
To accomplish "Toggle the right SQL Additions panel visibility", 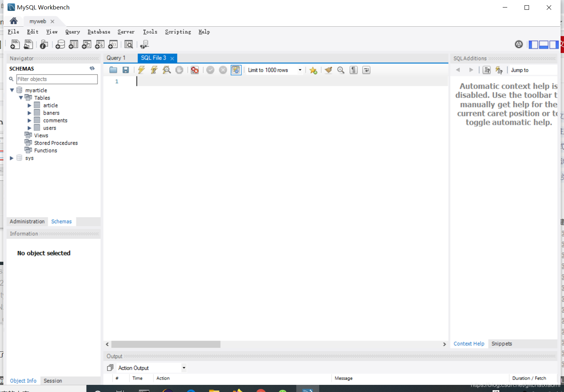I will [554, 45].
